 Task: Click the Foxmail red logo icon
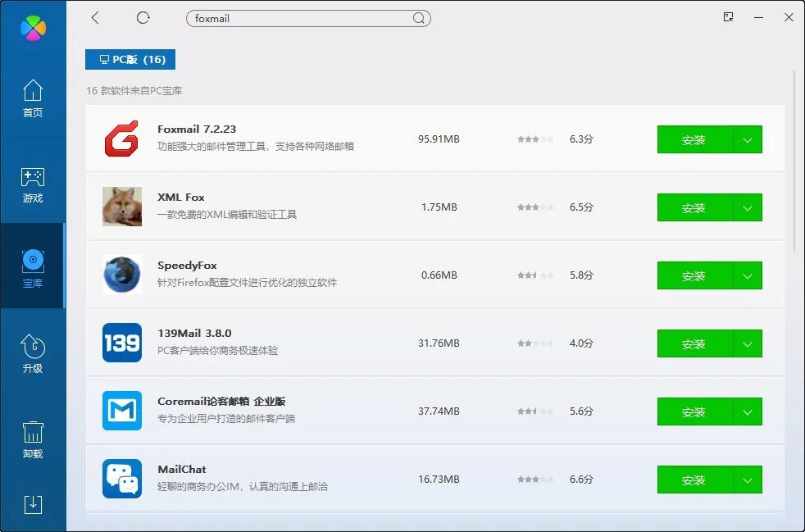pyautogui.click(x=121, y=139)
